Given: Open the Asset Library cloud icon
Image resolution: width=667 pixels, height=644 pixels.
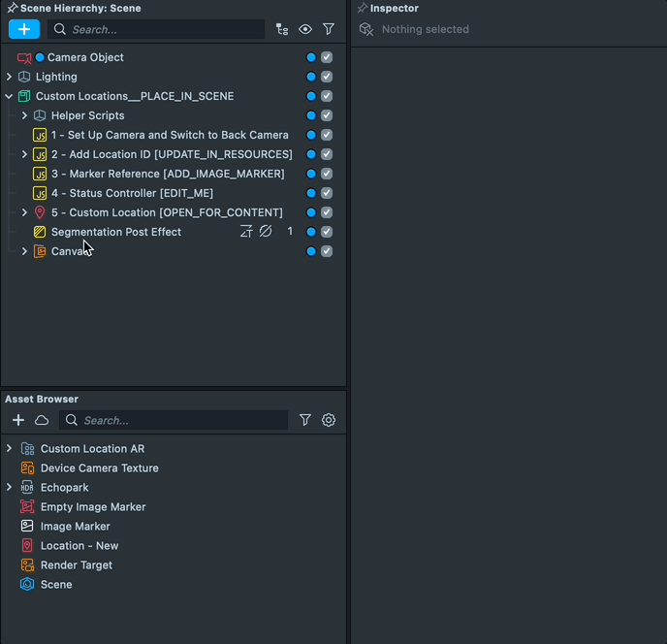Looking at the screenshot, I should 42,421.
